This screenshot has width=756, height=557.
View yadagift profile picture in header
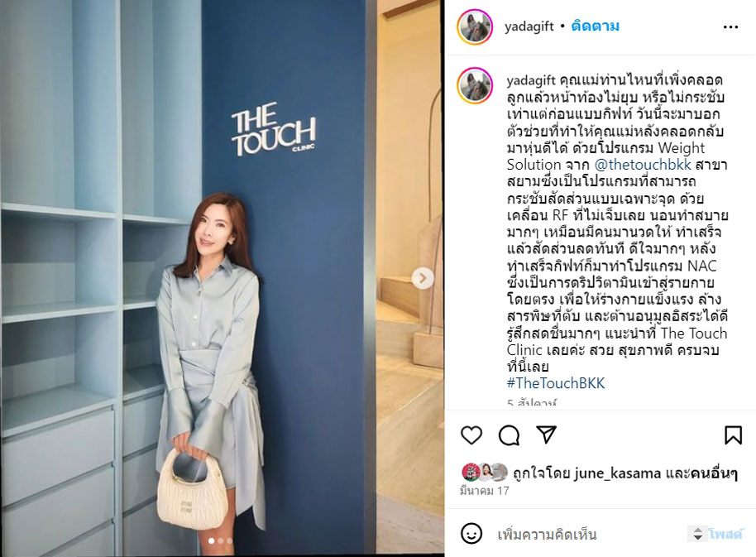coord(475,26)
